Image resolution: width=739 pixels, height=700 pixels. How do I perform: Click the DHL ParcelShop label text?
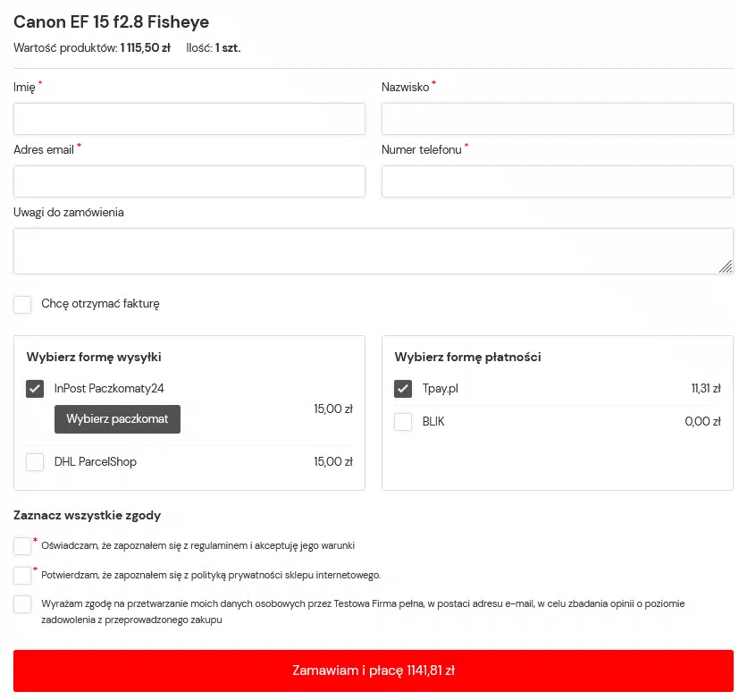pyautogui.click(x=96, y=462)
